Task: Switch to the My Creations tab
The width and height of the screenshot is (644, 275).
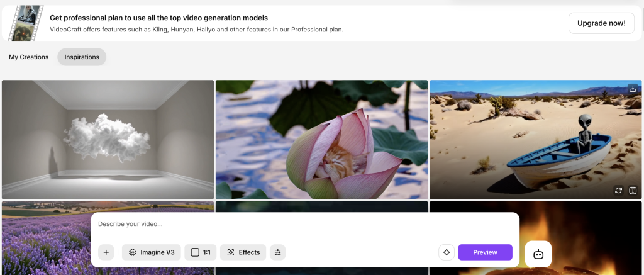Action: point(28,57)
